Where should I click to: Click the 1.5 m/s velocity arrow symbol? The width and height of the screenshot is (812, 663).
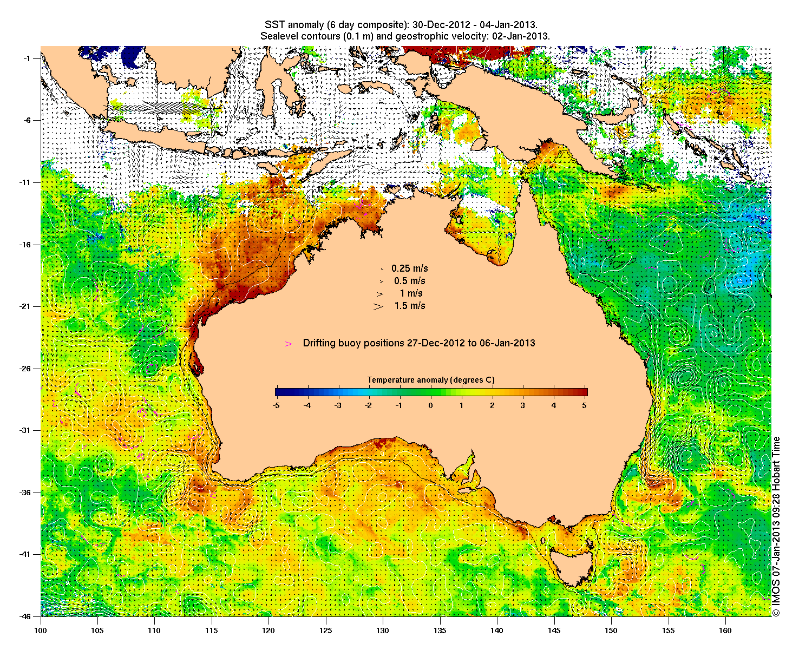tap(378, 306)
